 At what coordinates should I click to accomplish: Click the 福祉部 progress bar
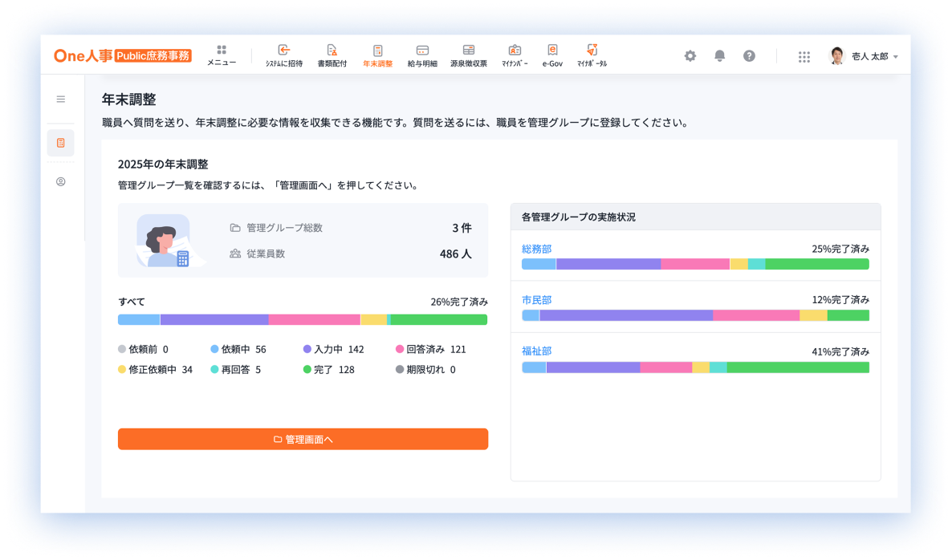coord(695,367)
